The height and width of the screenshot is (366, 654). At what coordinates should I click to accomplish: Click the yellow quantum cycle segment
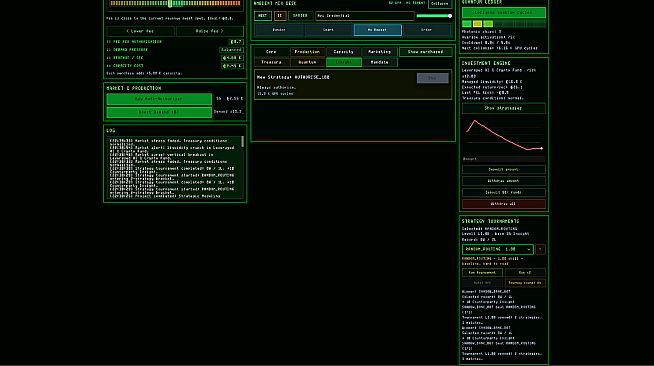(x=478, y=24)
